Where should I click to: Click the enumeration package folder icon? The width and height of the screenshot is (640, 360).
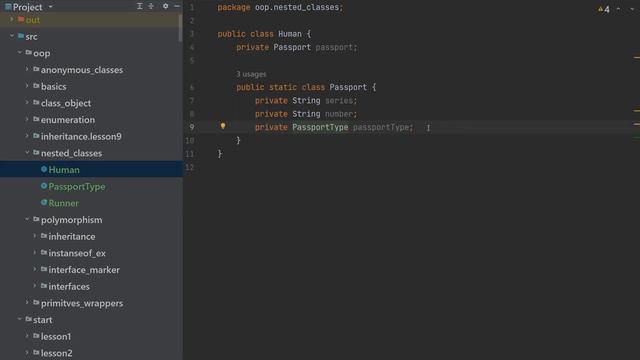click(x=36, y=120)
